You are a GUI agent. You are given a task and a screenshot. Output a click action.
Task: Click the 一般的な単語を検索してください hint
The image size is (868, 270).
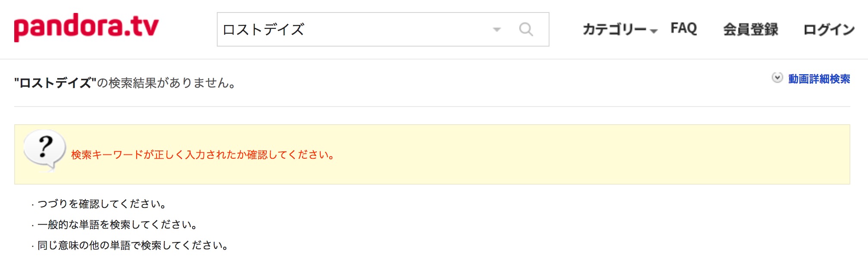click(x=117, y=225)
